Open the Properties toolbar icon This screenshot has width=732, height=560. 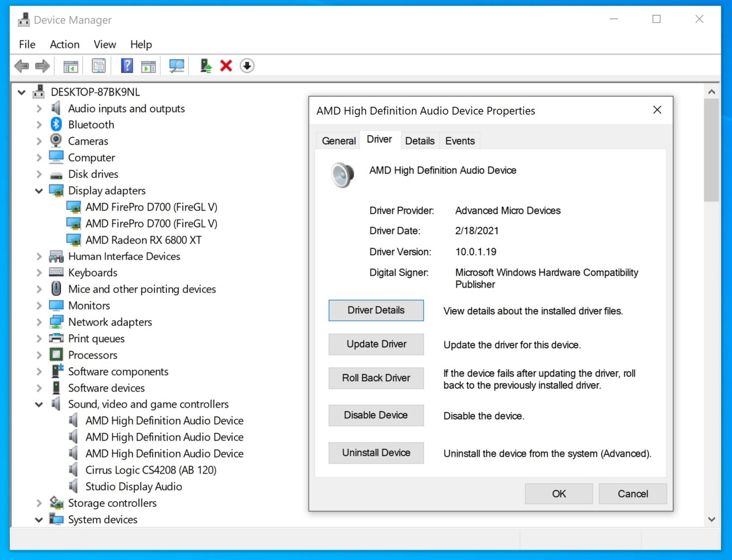[99, 66]
